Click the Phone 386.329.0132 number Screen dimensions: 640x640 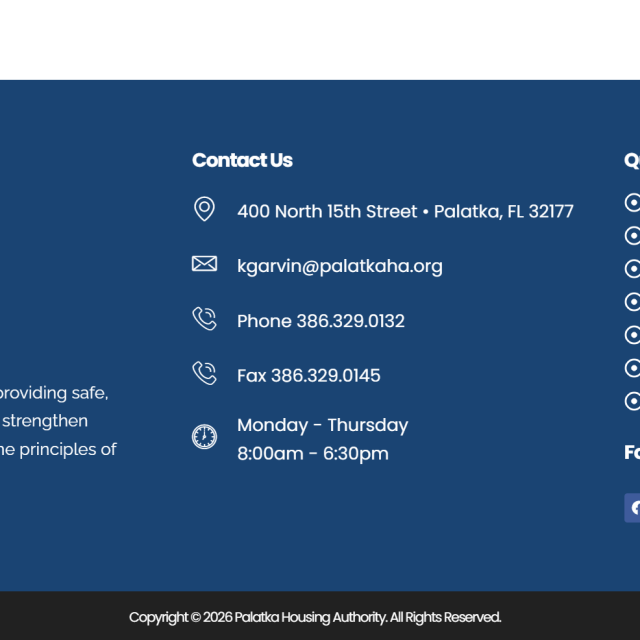coord(321,321)
